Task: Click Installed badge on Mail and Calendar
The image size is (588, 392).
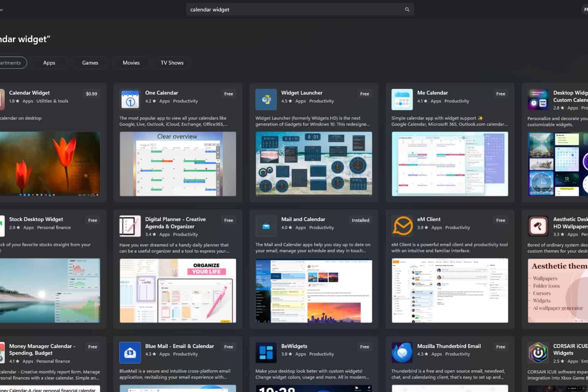Action: pos(361,220)
